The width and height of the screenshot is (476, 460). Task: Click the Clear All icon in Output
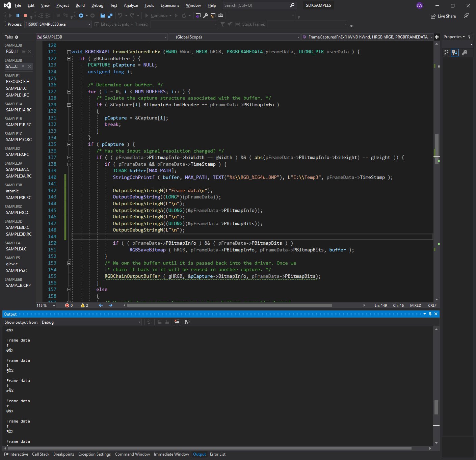pos(177,322)
